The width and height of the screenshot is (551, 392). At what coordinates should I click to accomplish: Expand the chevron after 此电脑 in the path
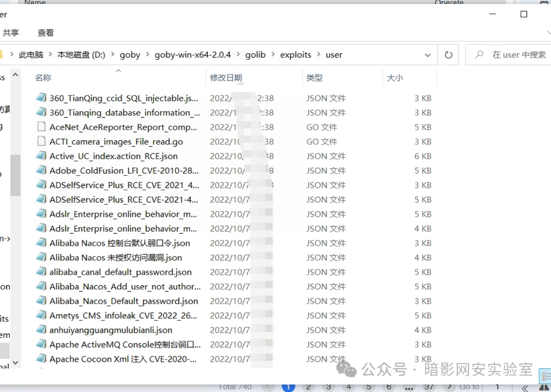[50, 55]
